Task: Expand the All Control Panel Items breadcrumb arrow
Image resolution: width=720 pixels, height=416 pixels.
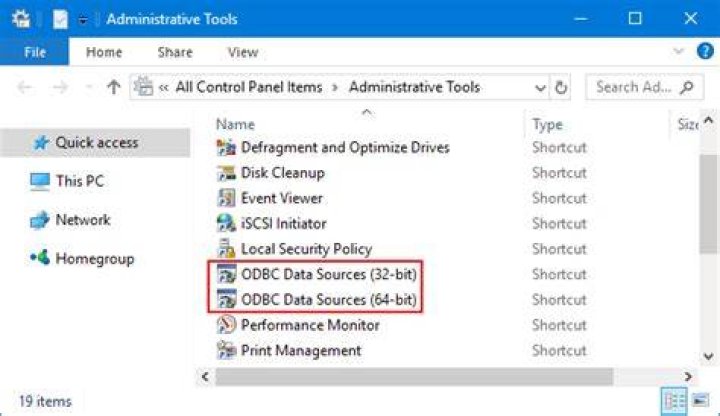Action: click(x=335, y=87)
